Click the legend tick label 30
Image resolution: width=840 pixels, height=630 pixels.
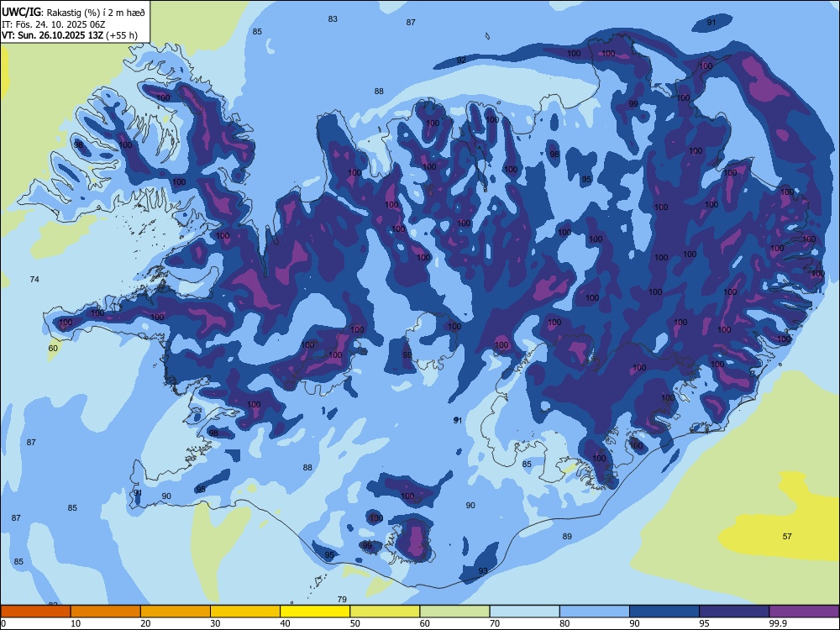[215, 623]
